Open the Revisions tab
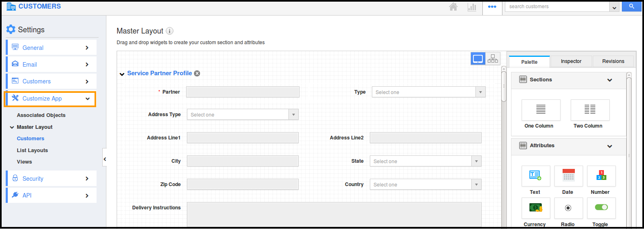 613,61
